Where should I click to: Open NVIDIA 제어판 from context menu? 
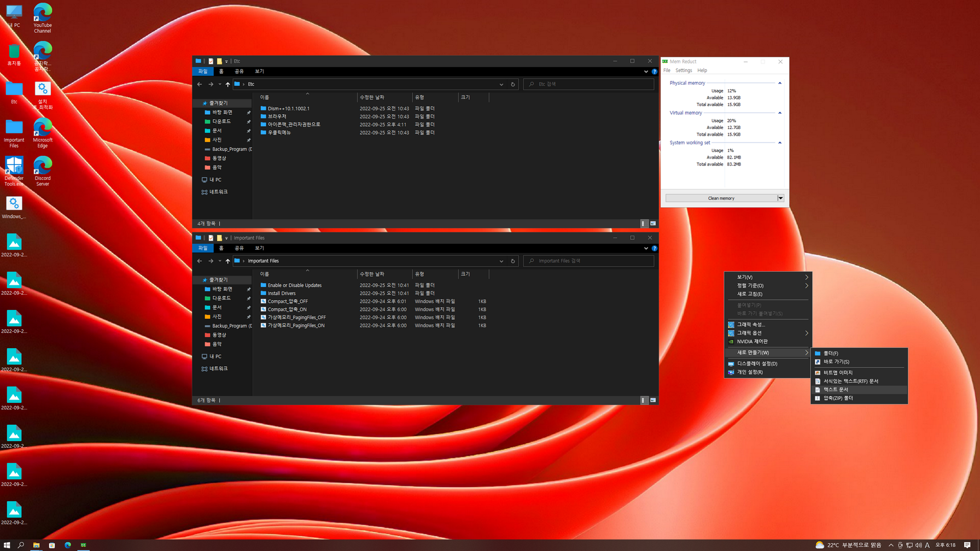(x=768, y=341)
